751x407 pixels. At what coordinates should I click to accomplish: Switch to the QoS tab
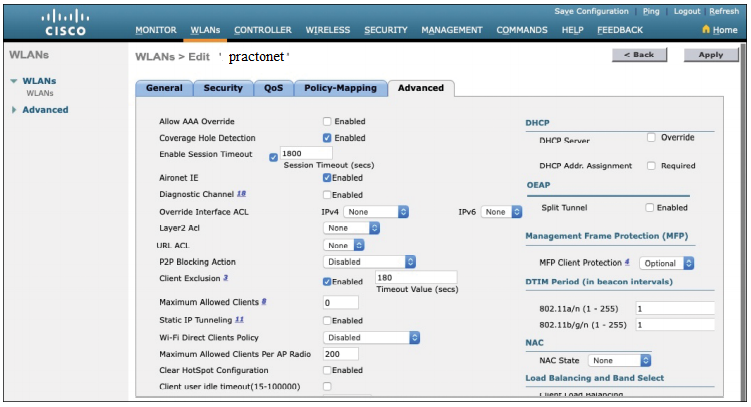[273, 88]
